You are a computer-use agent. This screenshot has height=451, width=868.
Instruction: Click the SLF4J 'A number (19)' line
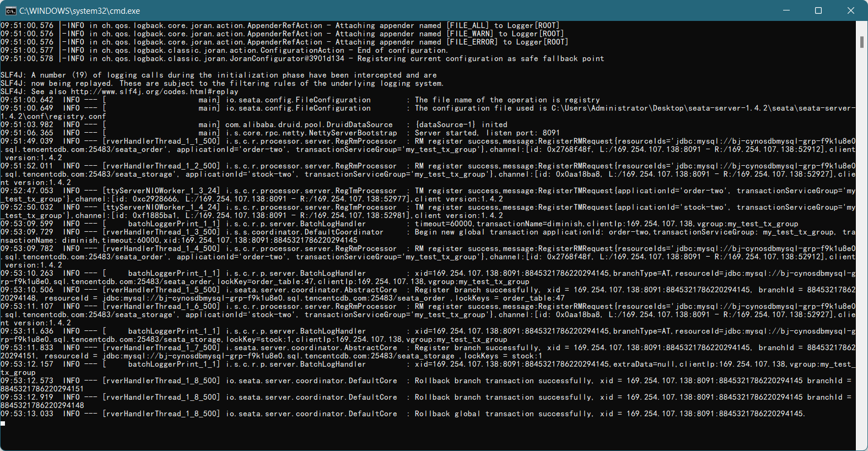pyautogui.click(x=218, y=75)
